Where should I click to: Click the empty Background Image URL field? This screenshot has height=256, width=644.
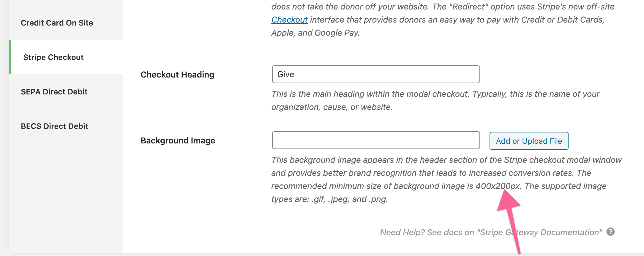click(x=376, y=140)
